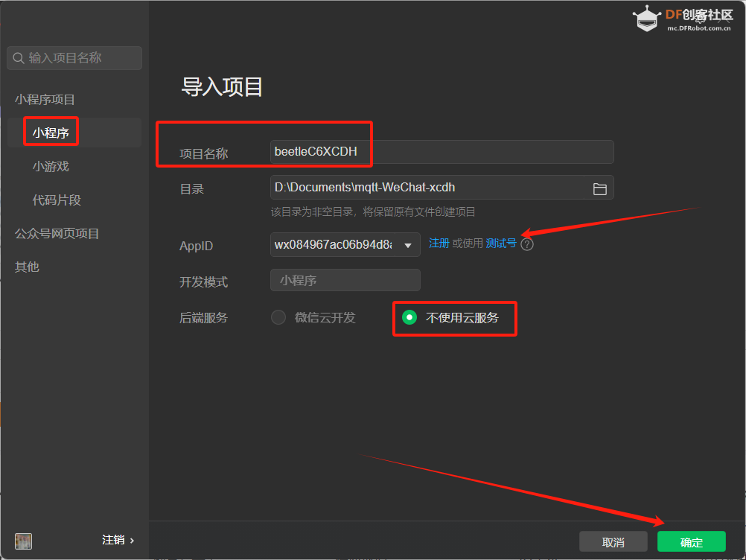The height and width of the screenshot is (560, 746).
Task: Click the 确定 confirm button
Action: pos(692,542)
